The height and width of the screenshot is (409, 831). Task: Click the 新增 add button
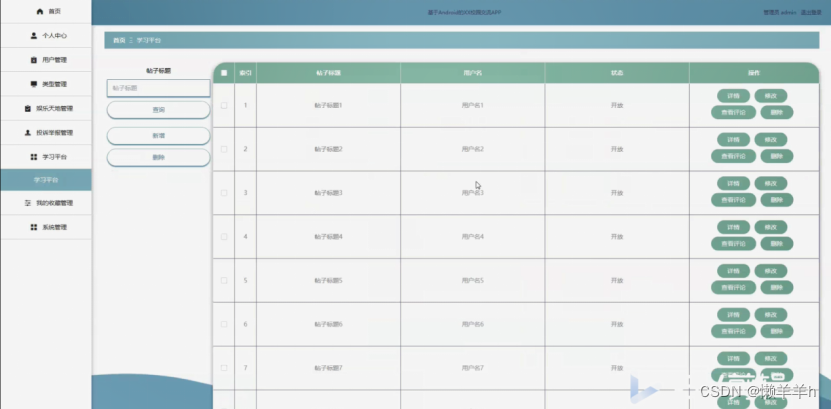(158, 136)
